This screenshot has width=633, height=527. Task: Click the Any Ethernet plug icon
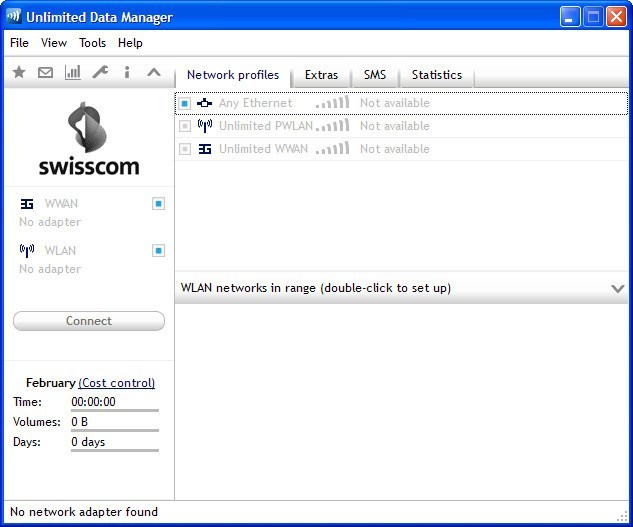click(204, 103)
